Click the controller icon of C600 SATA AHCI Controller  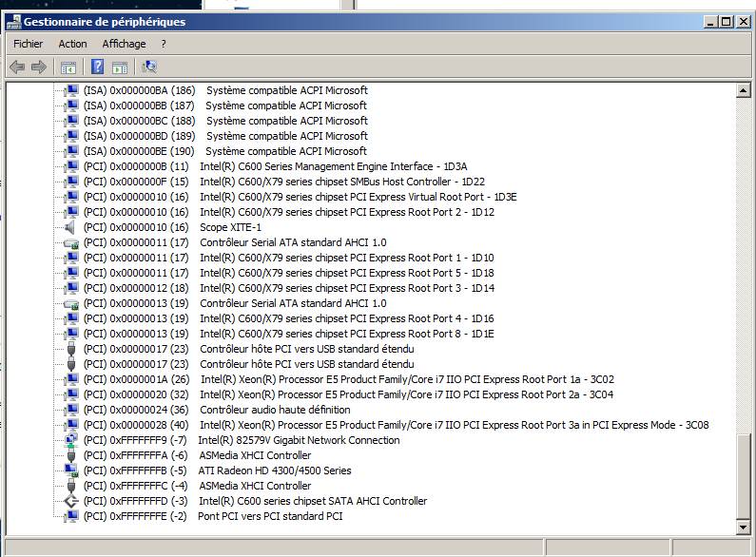71,501
